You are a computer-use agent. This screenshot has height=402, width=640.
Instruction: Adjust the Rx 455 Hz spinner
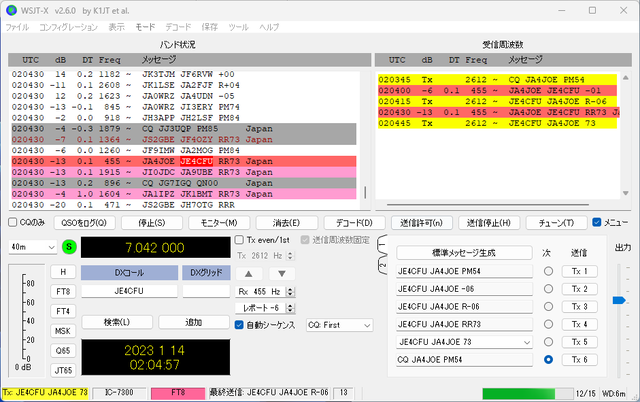pos(290,291)
